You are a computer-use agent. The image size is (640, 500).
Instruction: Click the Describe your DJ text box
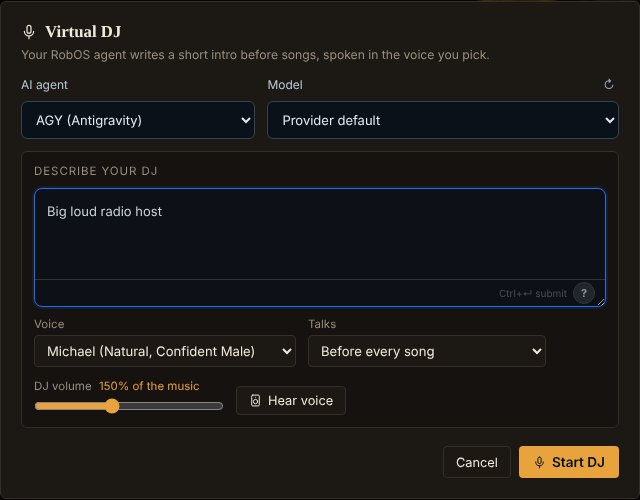tap(320, 234)
